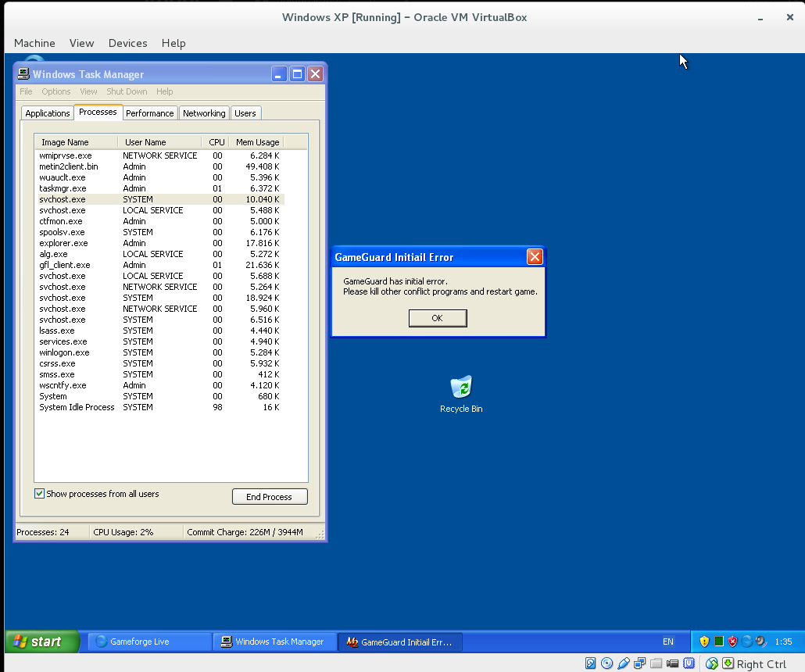Select the Processes tab
Viewport: 805px width, 672px height.
point(98,112)
